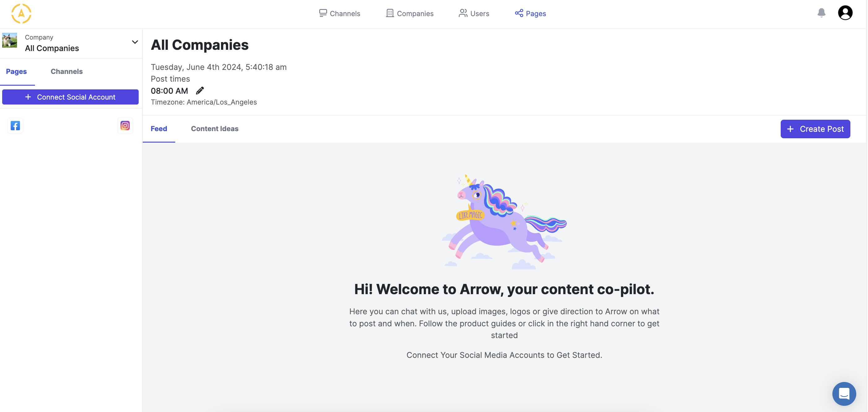This screenshot has height=412, width=868.
Task: Switch to the Channels tab in sidebar
Action: click(x=66, y=71)
